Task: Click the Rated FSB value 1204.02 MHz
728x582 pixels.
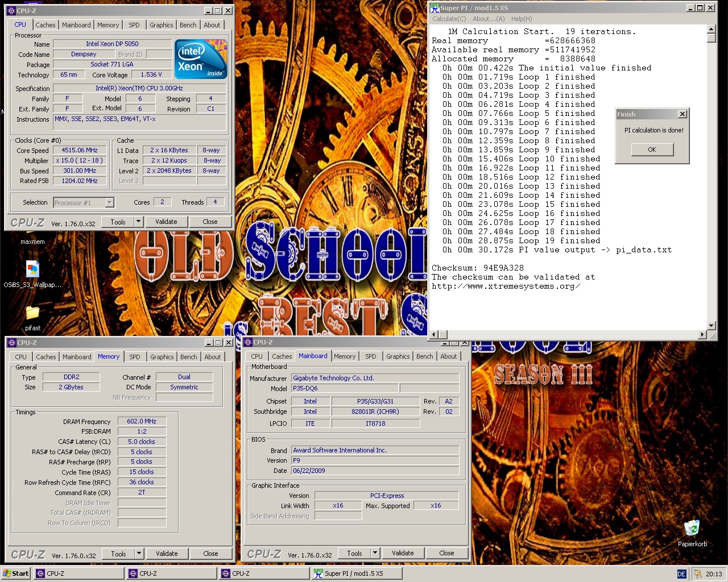Action: point(80,181)
